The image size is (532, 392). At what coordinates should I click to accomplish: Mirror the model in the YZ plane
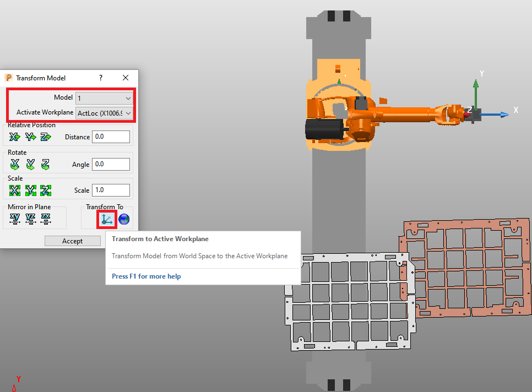click(31, 219)
